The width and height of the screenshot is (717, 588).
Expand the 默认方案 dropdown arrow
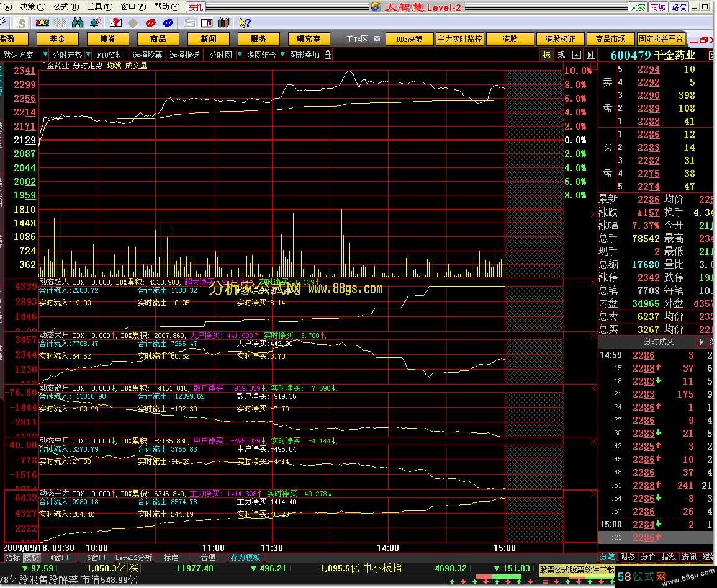44,55
